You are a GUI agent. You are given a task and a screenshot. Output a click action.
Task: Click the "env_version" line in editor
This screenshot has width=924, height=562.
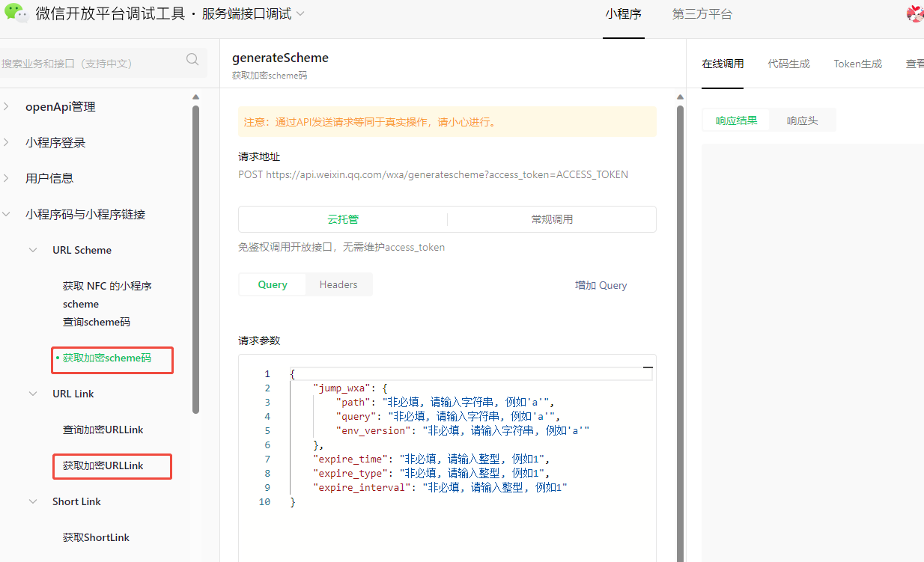(x=463, y=430)
